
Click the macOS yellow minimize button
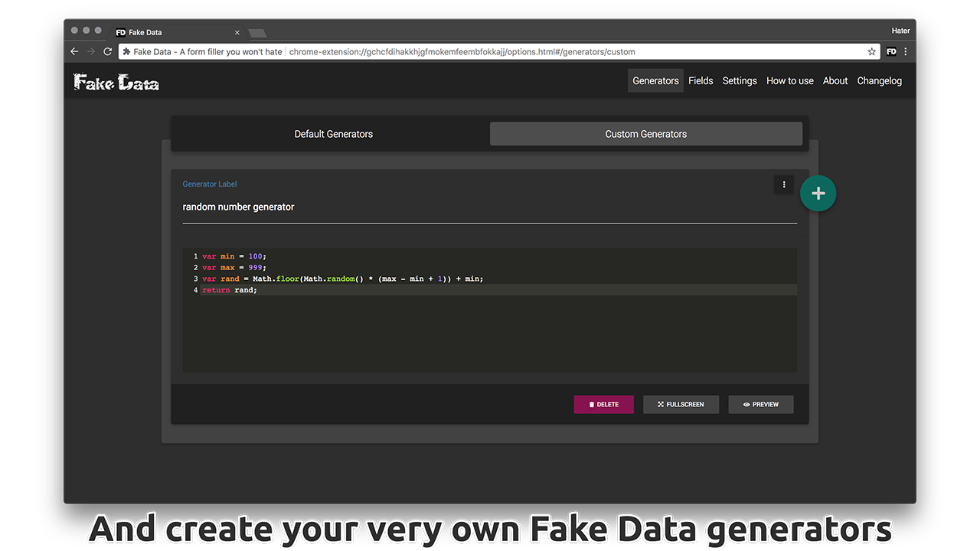click(x=87, y=31)
